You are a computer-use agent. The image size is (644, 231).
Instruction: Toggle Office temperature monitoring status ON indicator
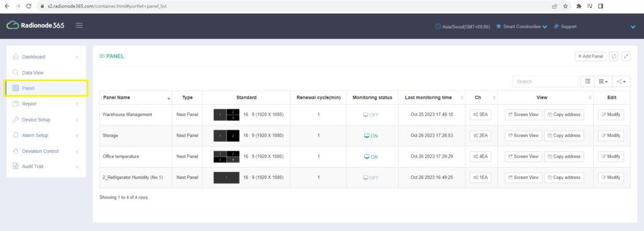click(371, 157)
